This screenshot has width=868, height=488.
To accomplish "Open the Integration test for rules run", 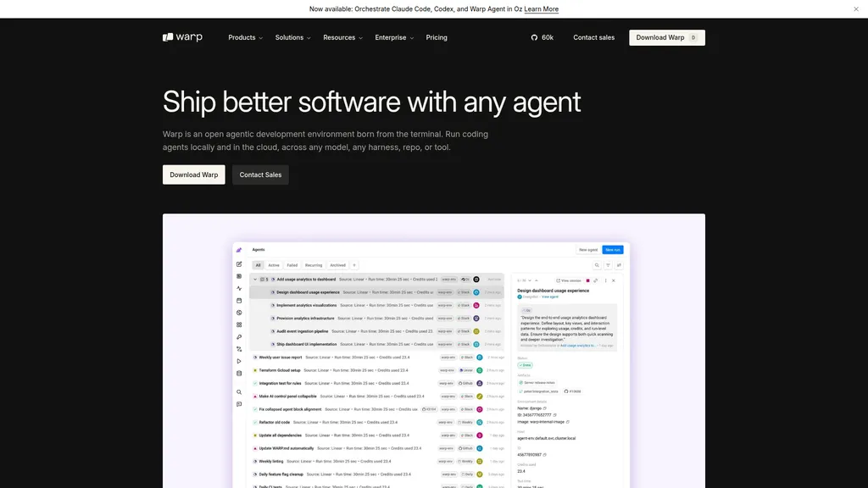I will 376,384.
